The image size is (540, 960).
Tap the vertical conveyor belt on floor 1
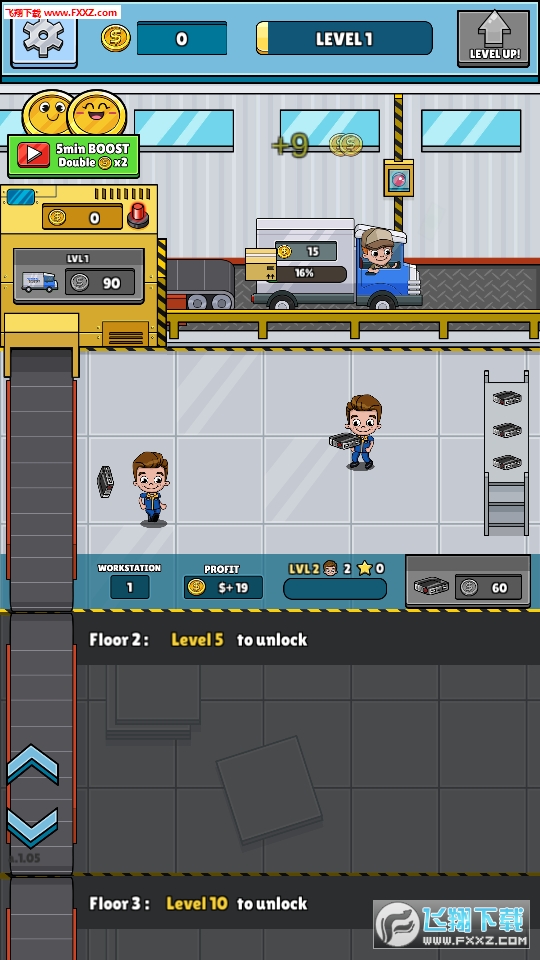41,478
